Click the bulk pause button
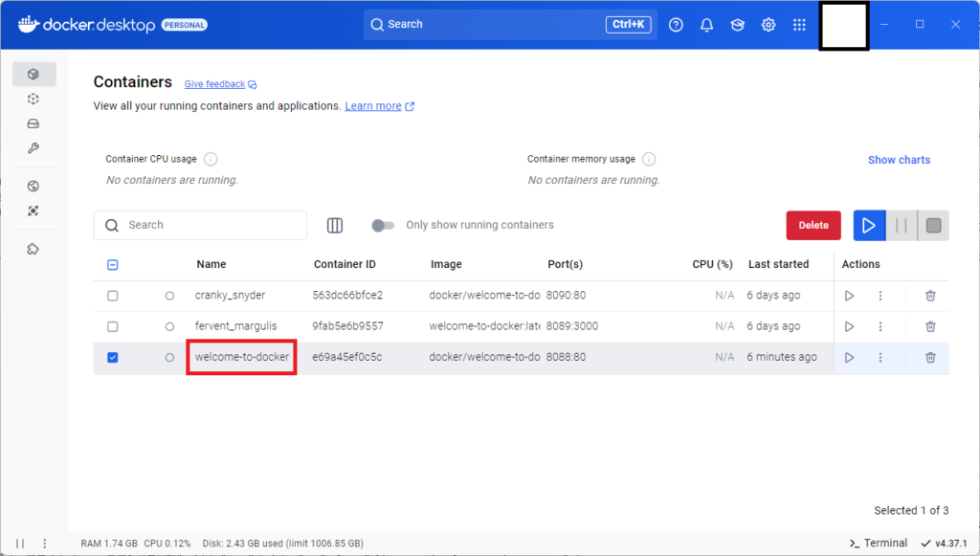980x556 pixels. pos(902,226)
